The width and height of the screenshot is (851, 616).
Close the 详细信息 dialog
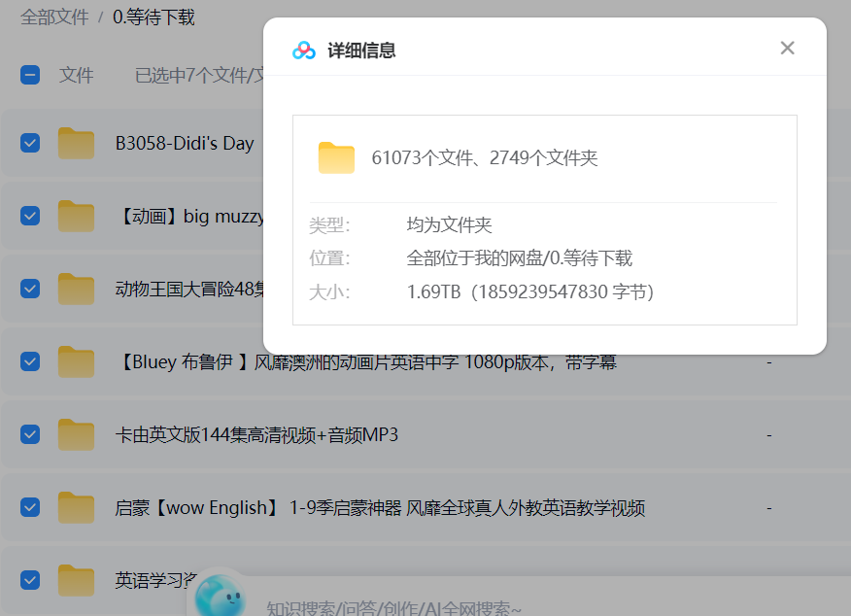(787, 49)
